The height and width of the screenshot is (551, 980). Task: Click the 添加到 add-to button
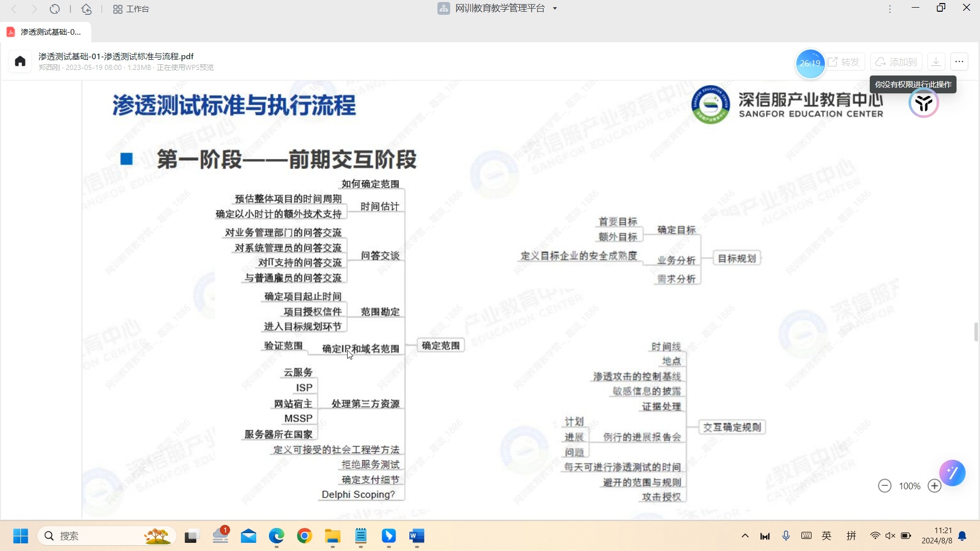pyautogui.click(x=897, y=61)
